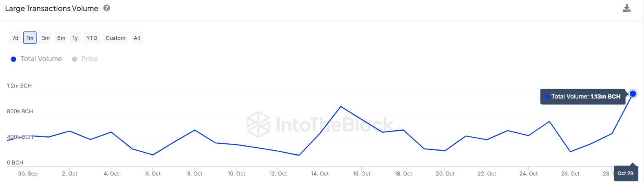Select the 7d time range
Viewport: 644px width, 182px height.
tap(15, 38)
